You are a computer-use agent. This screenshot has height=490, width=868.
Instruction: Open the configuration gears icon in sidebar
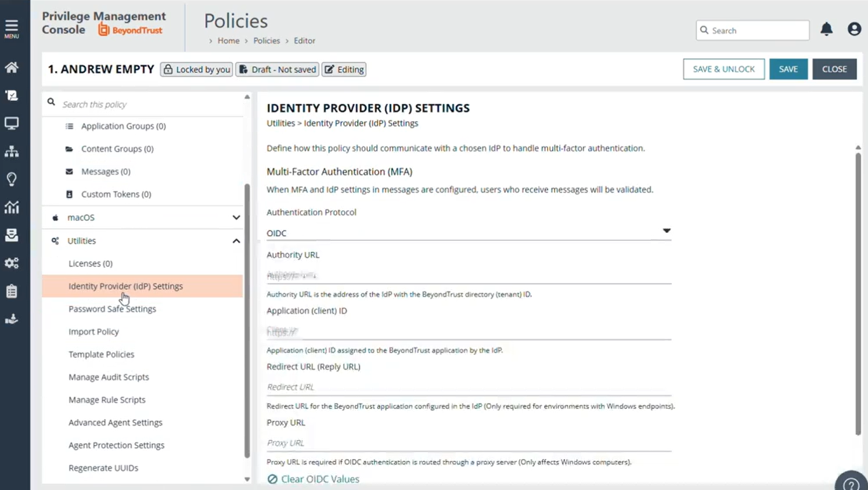12,263
